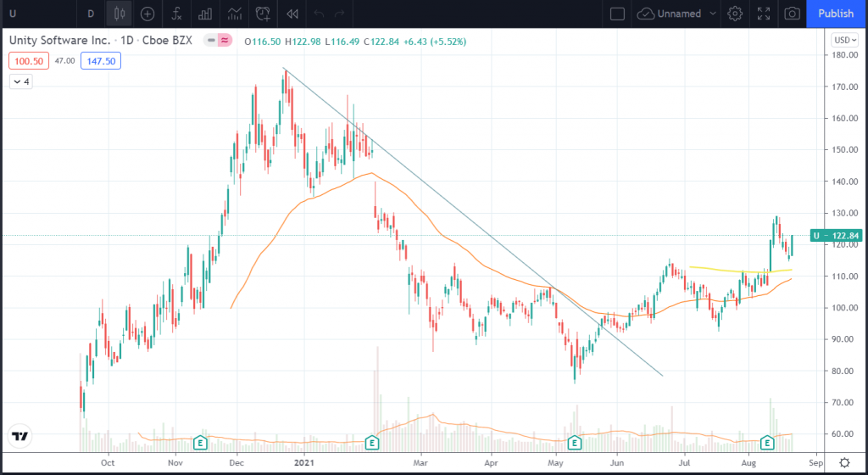Open chart settings gear in top toolbar
The image size is (868, 475).
click(735, 14)
